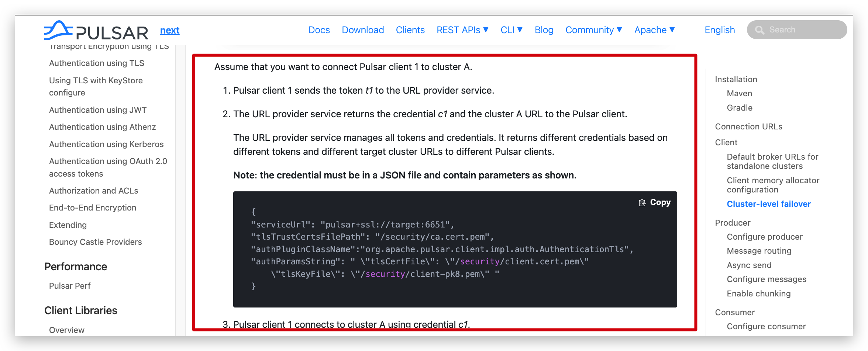Click the "authPluginClassName" code line
The image size is (868, 351).
(x=442, y=249)
